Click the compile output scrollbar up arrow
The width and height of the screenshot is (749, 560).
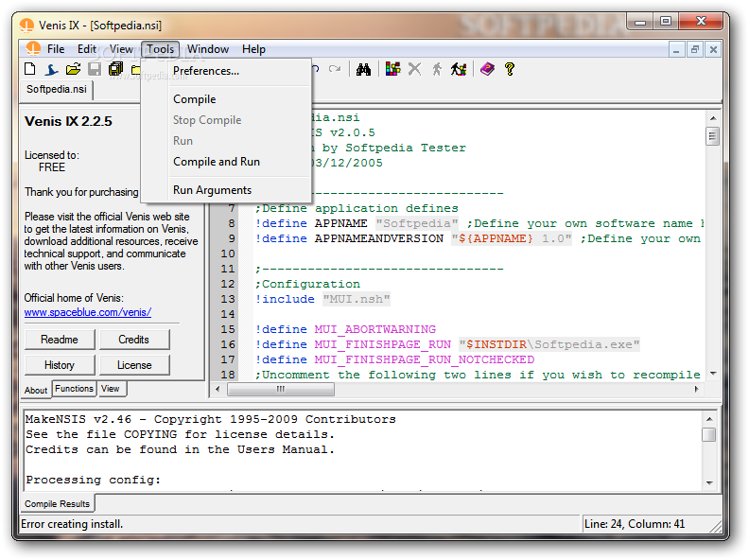coord(709,419)
